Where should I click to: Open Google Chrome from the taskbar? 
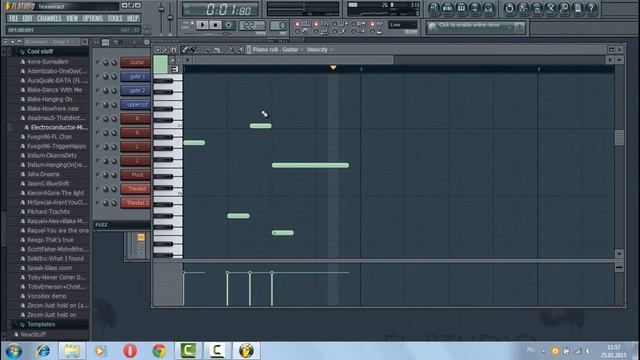[159, 351]
